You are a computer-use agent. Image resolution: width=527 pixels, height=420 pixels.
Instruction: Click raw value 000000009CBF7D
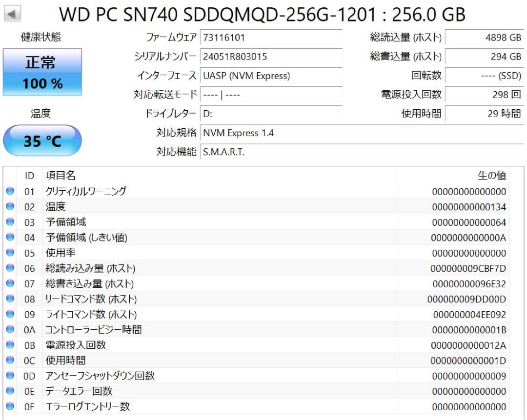click(x=468, y=268)
